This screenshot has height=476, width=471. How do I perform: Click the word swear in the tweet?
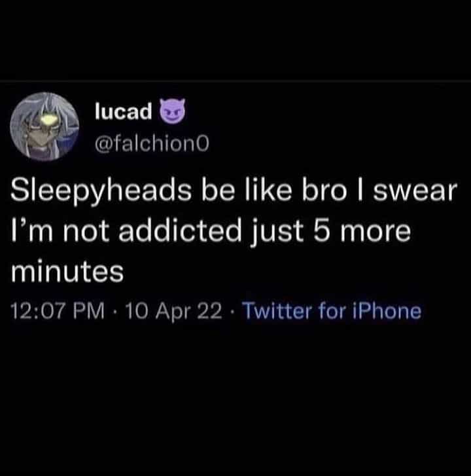(415, 192)
